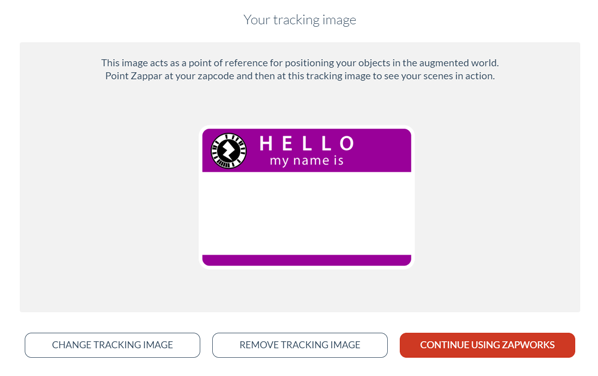
Task: Click the blank white name area of tag
Action: [x=307, y=213]
